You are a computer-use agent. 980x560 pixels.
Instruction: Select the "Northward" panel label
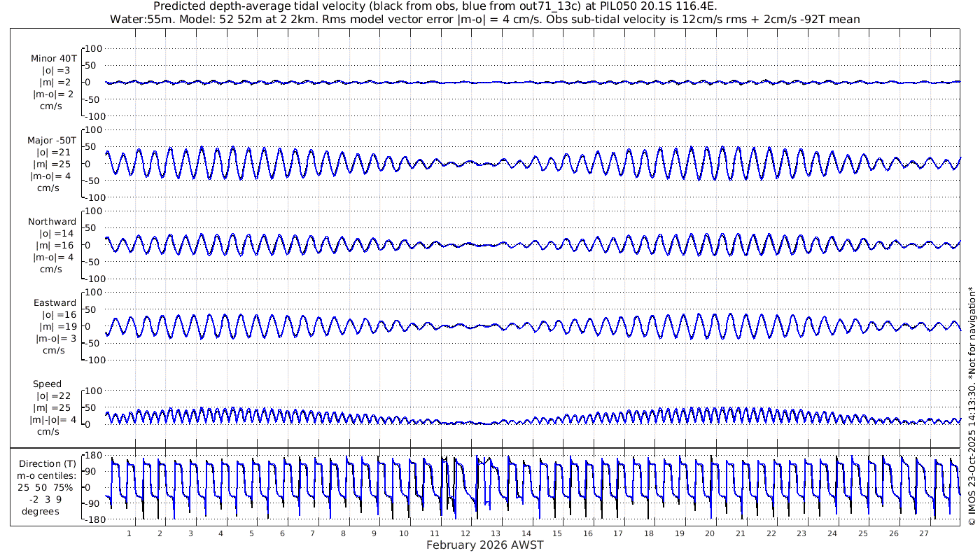tap(52, 222)
